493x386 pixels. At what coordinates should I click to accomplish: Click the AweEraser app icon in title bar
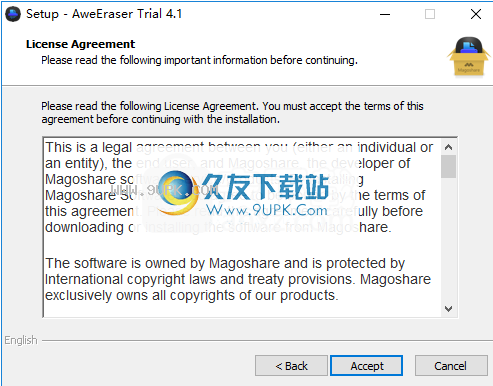(13, 14)
